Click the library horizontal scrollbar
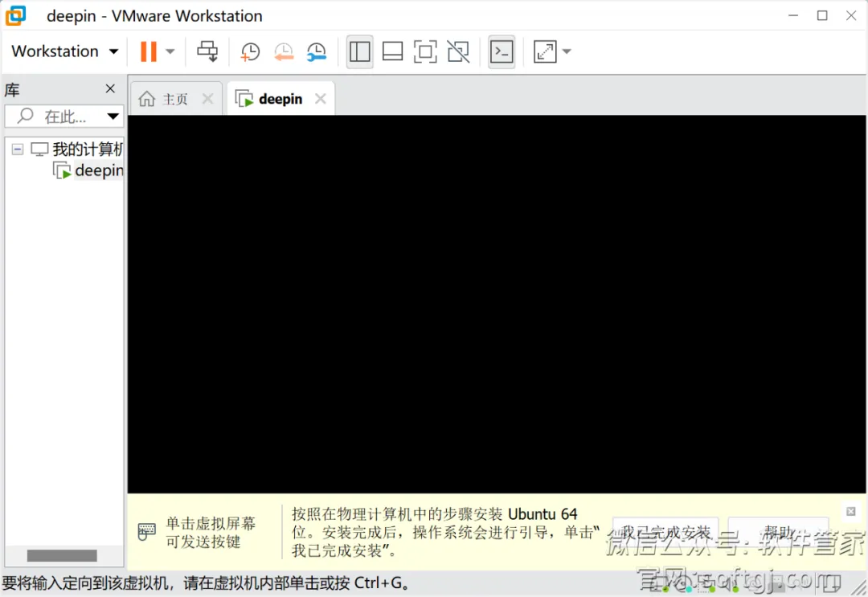The image size is (868, 597). pyautogui.click(x=62, y=555)
